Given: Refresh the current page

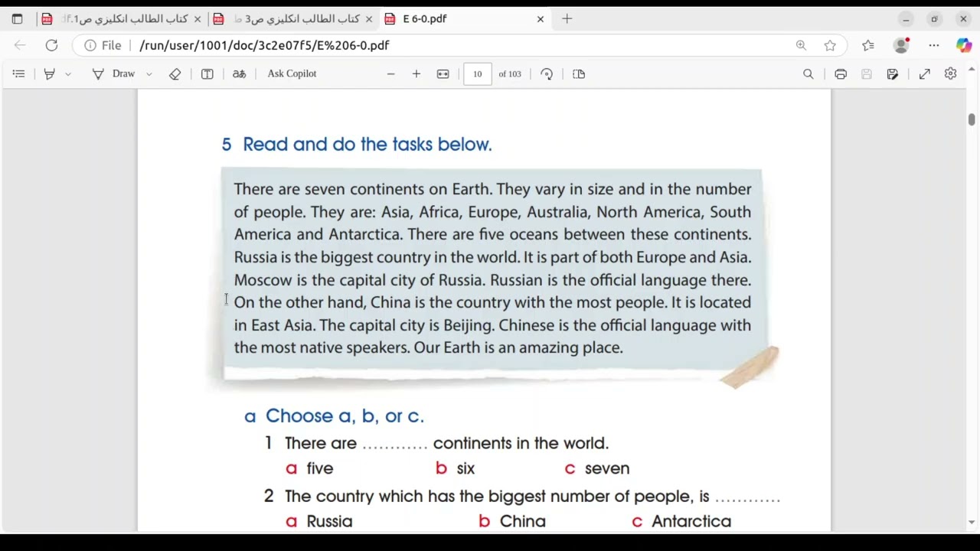Looking at the screenshot, I should (x=51, y=45).
